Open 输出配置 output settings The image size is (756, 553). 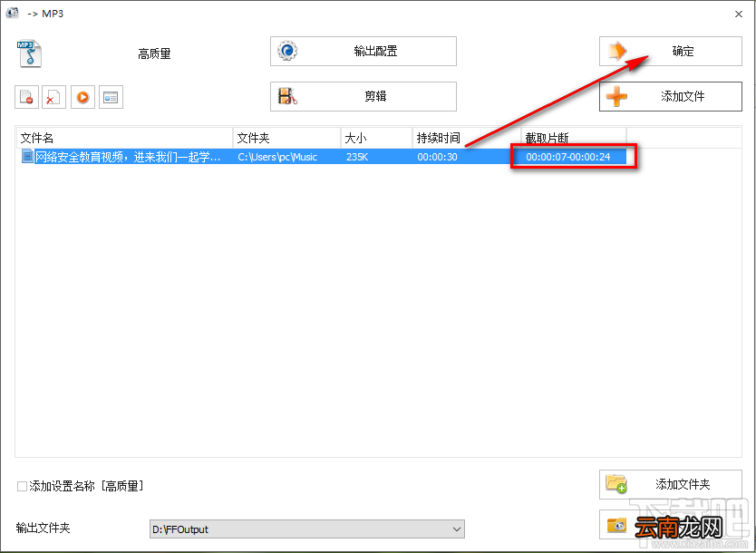[363, 51]
